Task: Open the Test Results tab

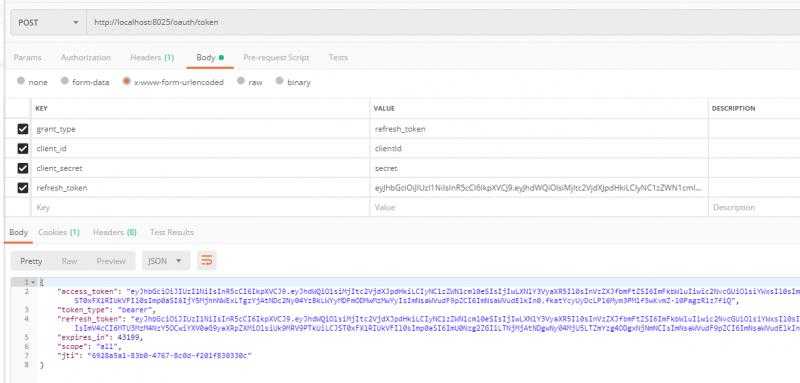Action: (172, 232)
